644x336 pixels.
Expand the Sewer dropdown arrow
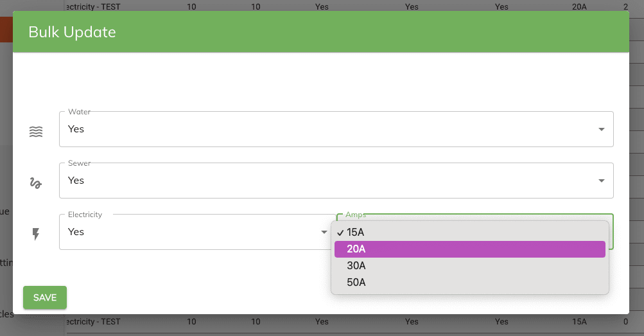601,181
